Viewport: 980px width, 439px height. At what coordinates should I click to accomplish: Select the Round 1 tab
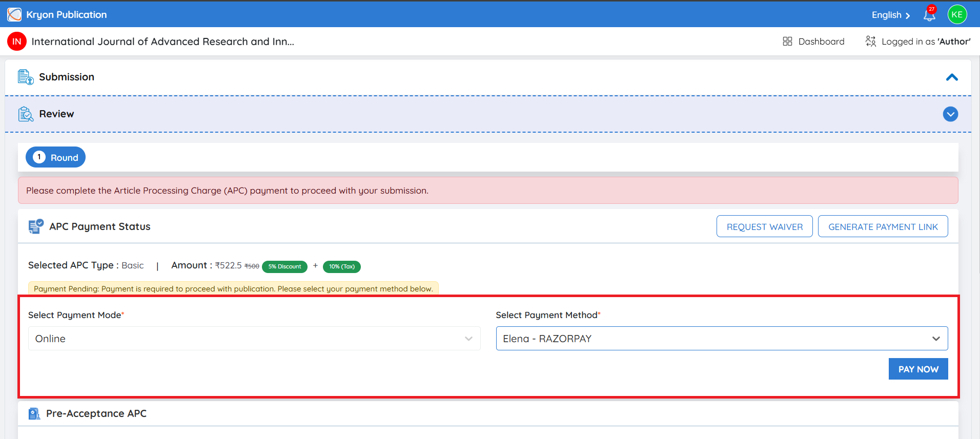tap(55, 157)
